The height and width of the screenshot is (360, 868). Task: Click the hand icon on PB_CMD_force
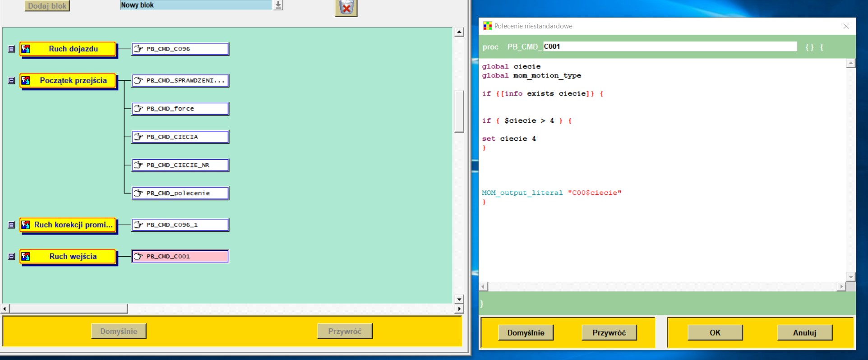point(139,109)
